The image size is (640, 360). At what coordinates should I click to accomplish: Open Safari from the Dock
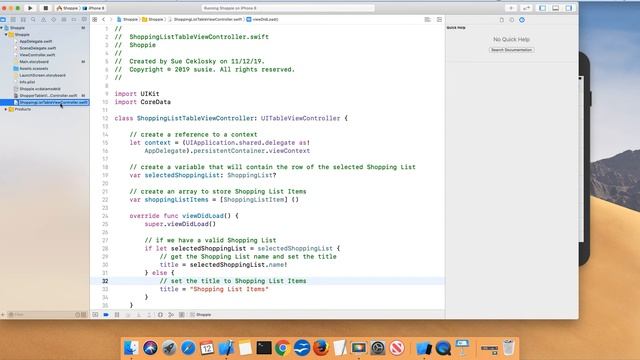(x=188, y=348)
